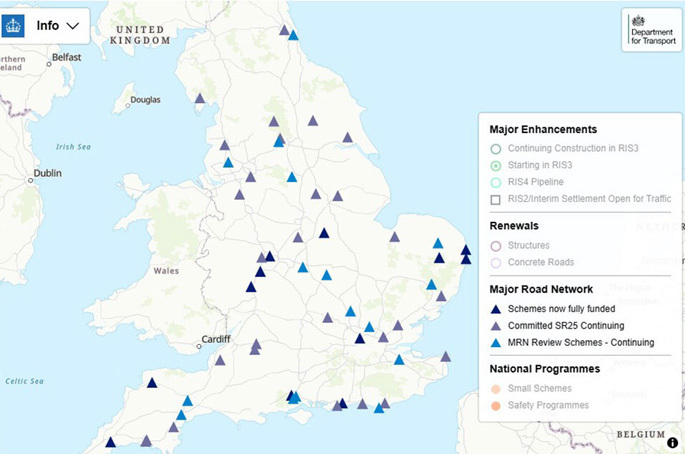The image size is (685, 454).
Task: Click the Dublin city label on map
Action: click(x=47, y=173)
